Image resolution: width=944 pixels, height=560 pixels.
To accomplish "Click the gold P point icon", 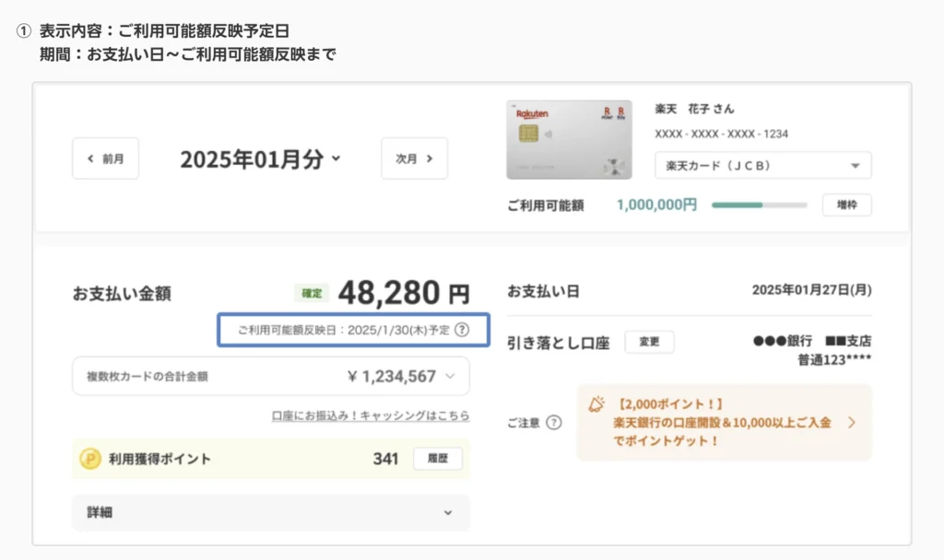I will click(x=90, y=459).
